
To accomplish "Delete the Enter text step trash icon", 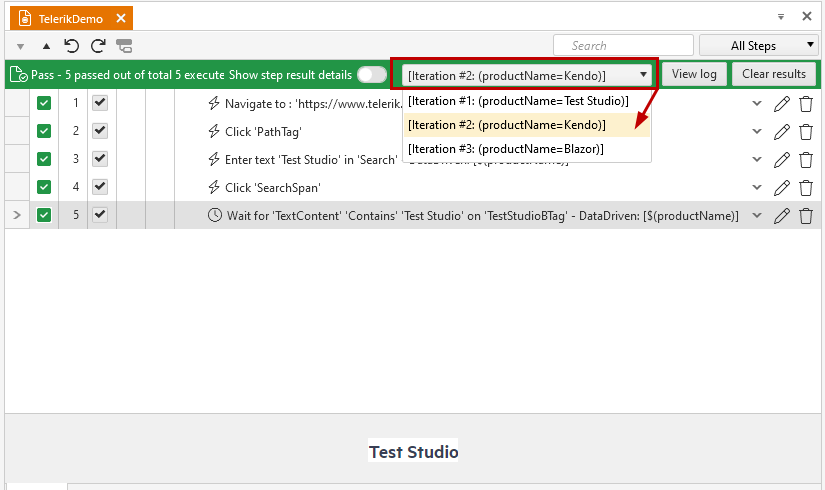I will (806, 159).
